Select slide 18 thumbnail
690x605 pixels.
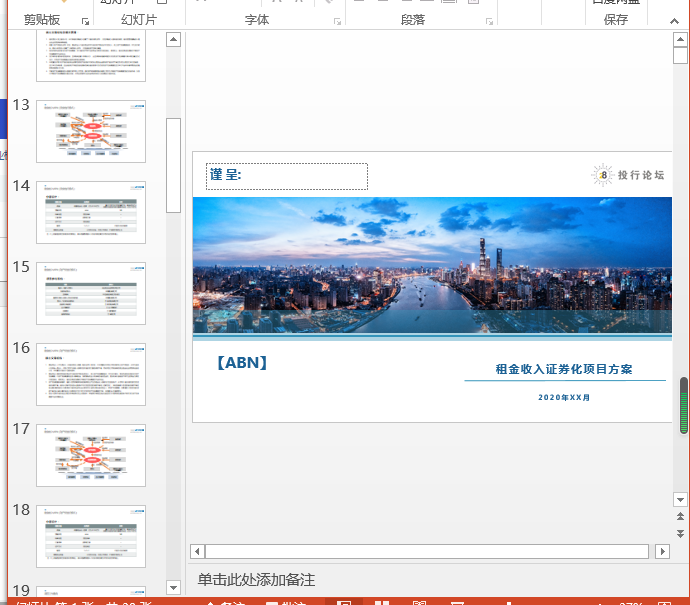tap(91, 536)
